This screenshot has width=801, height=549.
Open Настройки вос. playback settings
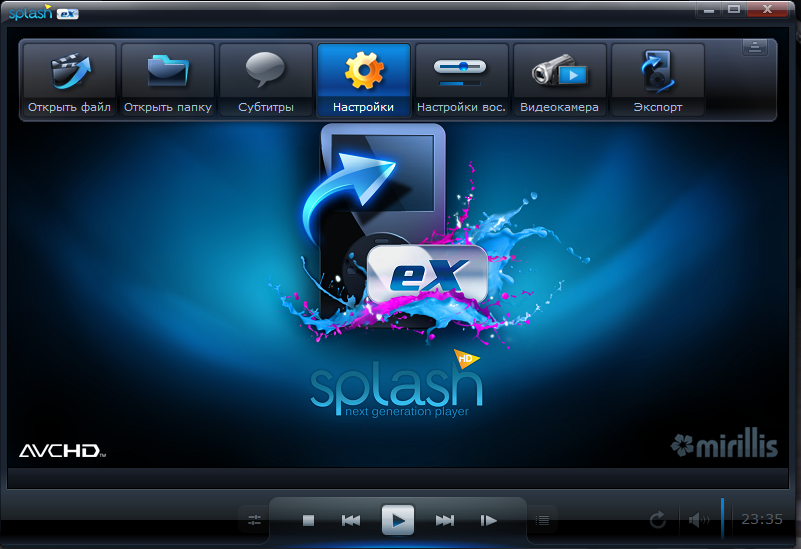[462, 80]
